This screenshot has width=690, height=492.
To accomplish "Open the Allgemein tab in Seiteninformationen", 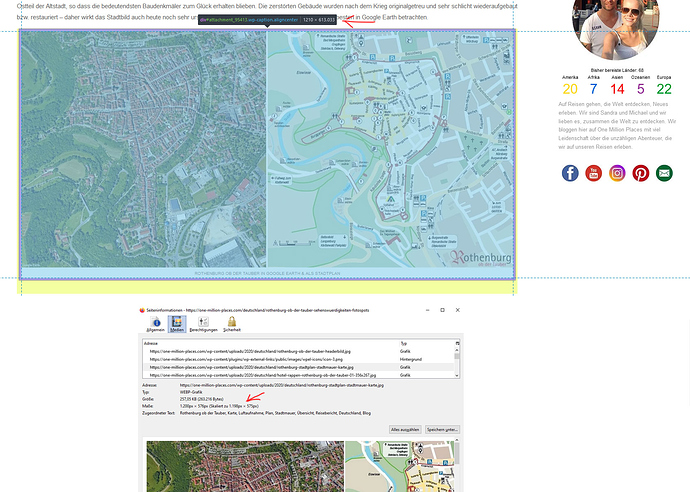I will point(155,324).
